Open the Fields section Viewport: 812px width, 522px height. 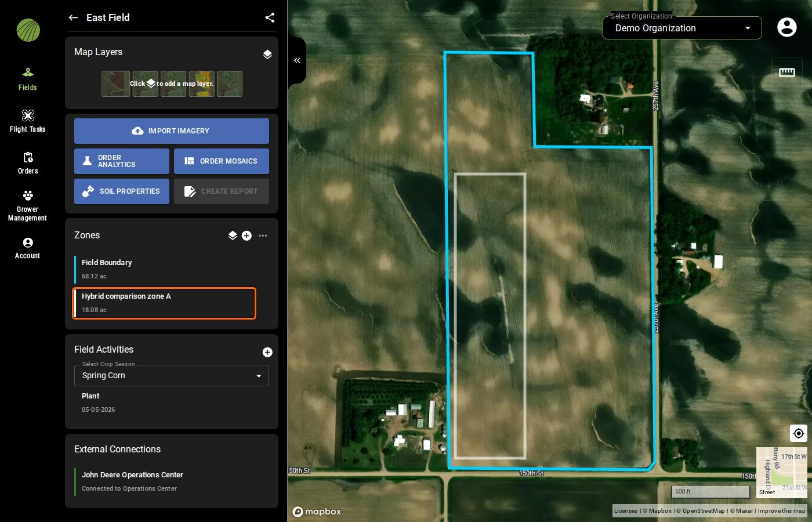click(28, 79)
